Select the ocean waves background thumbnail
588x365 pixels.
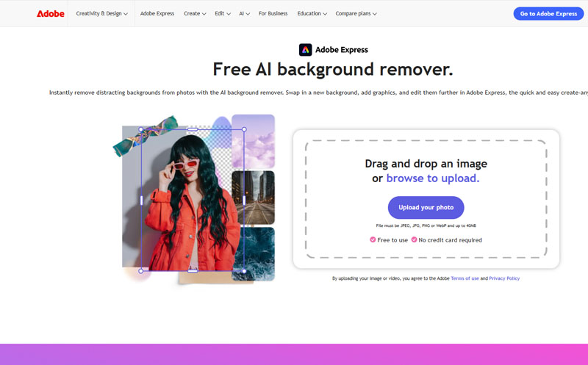tap(253, 253)
